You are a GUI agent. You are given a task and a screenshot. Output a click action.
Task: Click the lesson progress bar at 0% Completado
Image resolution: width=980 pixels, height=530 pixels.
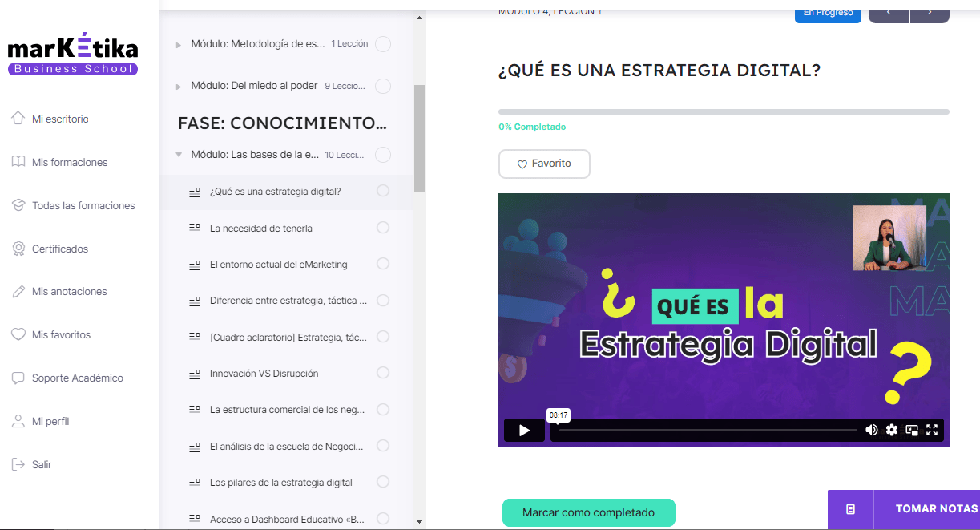point(724,111)
